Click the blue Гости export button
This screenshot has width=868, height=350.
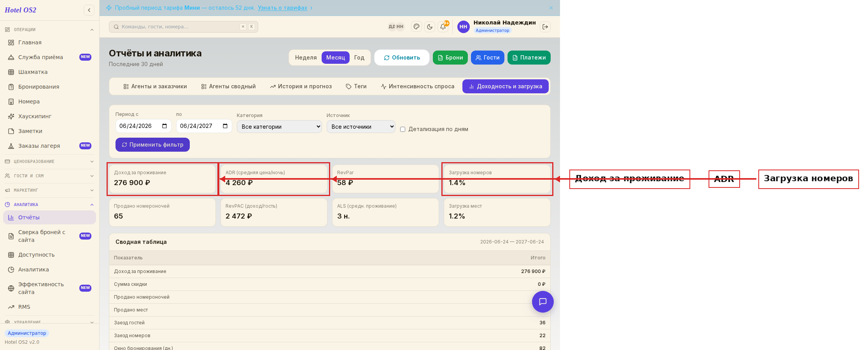[x=488, y=58]
